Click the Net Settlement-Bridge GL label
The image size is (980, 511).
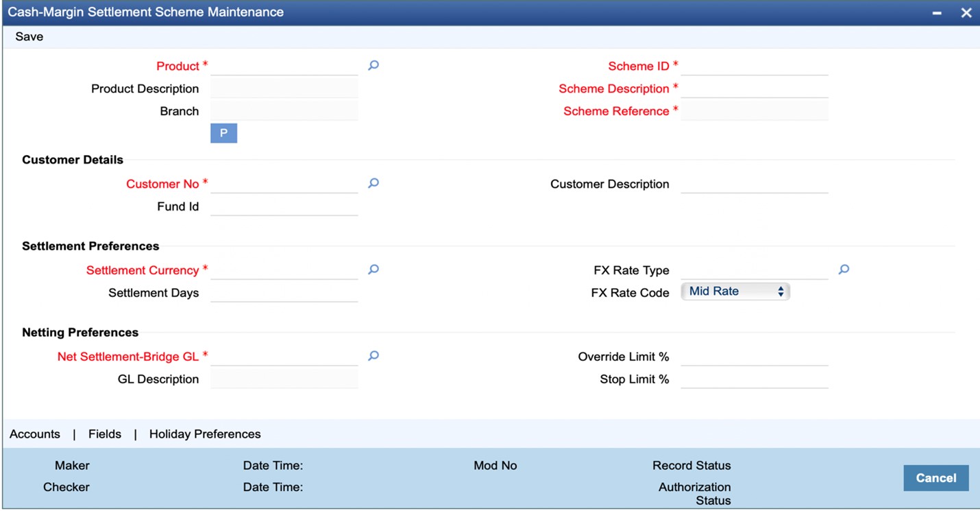pos(128,357)
